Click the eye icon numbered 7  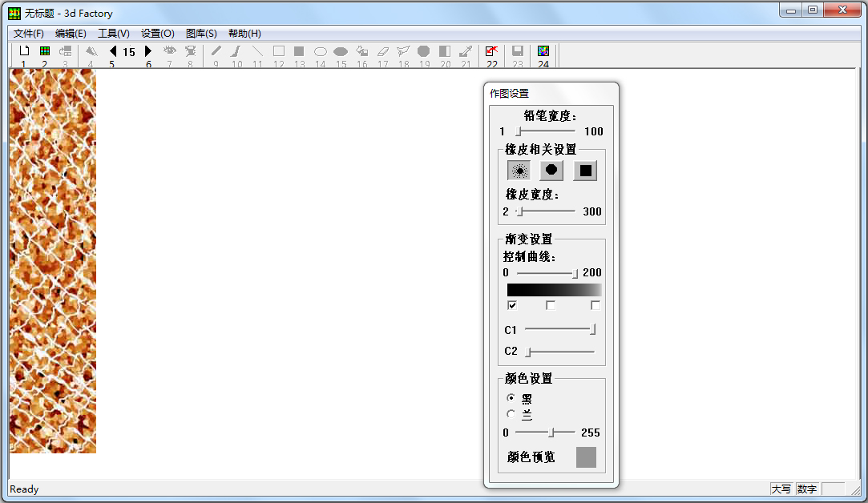click(x=169, y=51)
